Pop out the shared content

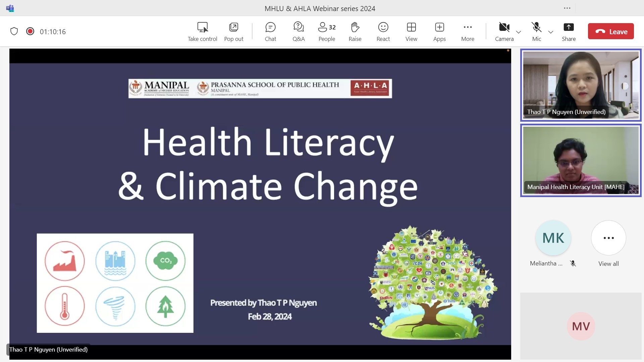pos(234,32)
